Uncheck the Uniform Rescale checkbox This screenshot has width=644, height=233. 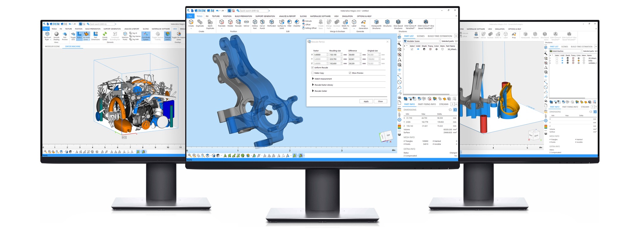(312, 68)
